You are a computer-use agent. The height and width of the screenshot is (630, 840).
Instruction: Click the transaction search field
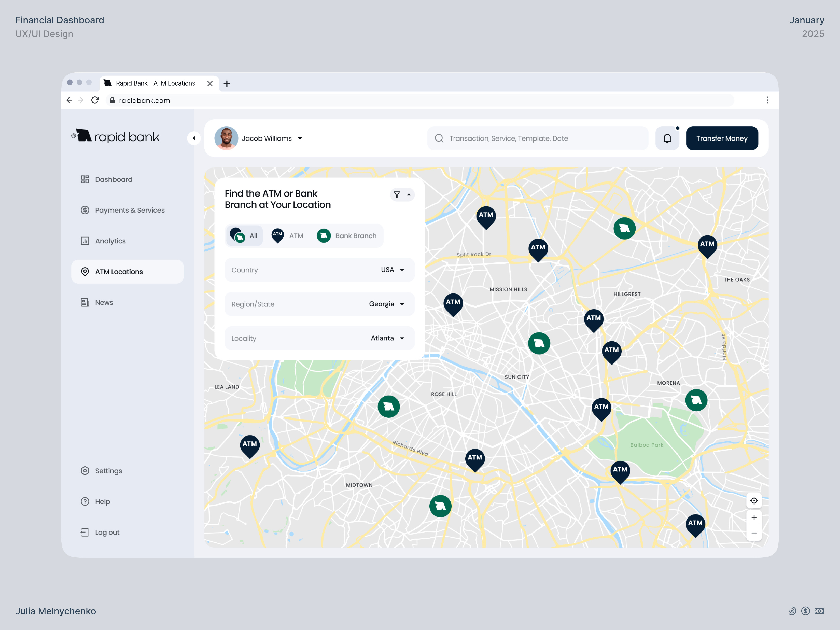pyautogui.click(x=532, y=138)
